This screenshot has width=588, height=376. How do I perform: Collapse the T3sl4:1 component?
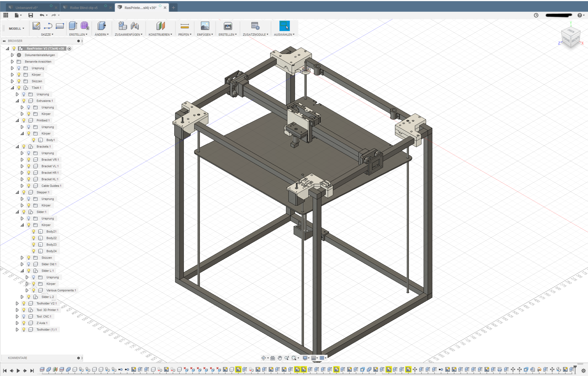12,88
